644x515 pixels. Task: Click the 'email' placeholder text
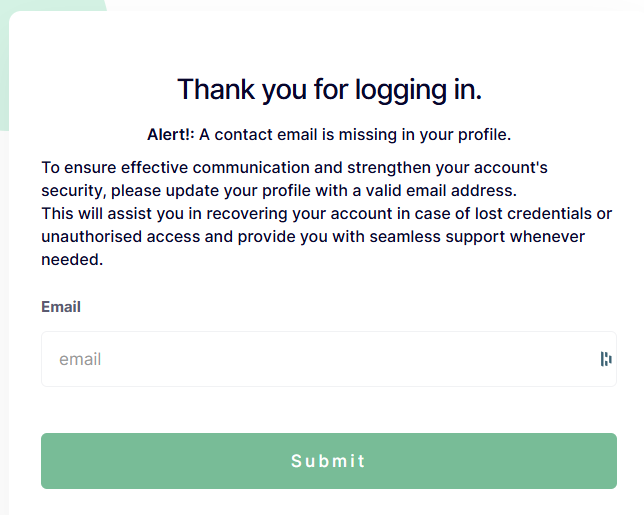[80, 359]
